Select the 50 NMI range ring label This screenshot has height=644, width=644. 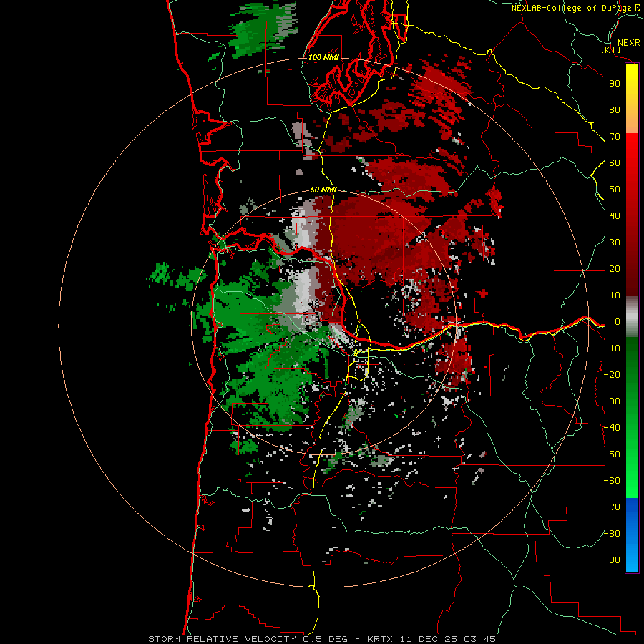pyautogui.click(x=323, y=190)
